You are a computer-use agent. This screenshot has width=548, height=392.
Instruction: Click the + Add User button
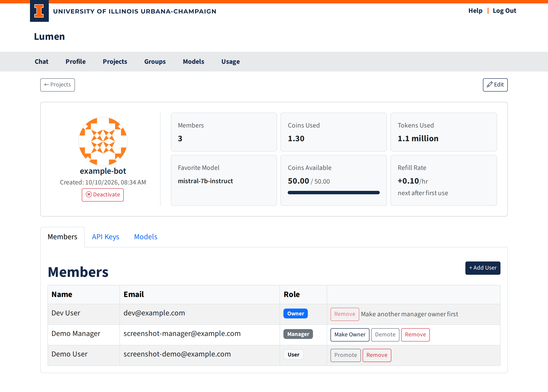coord(482,268)
